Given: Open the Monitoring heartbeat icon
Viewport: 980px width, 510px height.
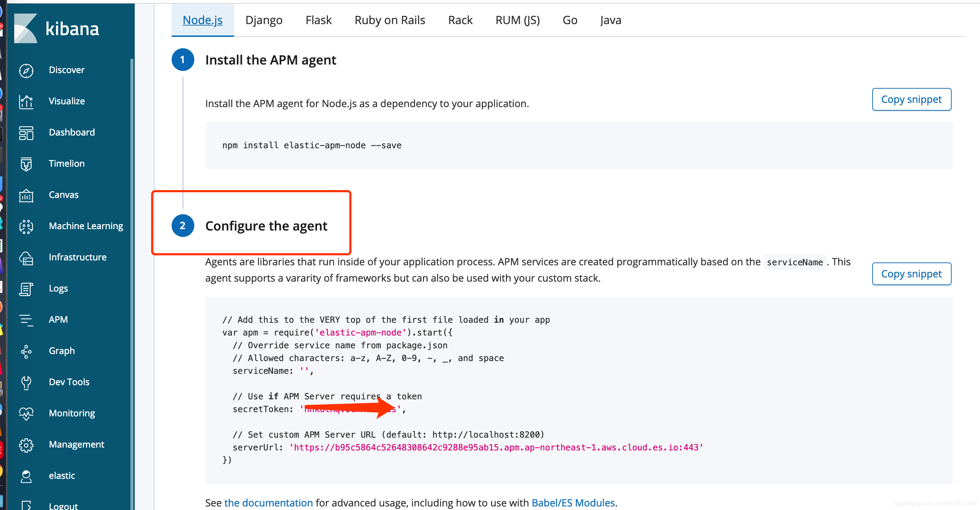Looking at the screenshot, I should coord(26,414).
